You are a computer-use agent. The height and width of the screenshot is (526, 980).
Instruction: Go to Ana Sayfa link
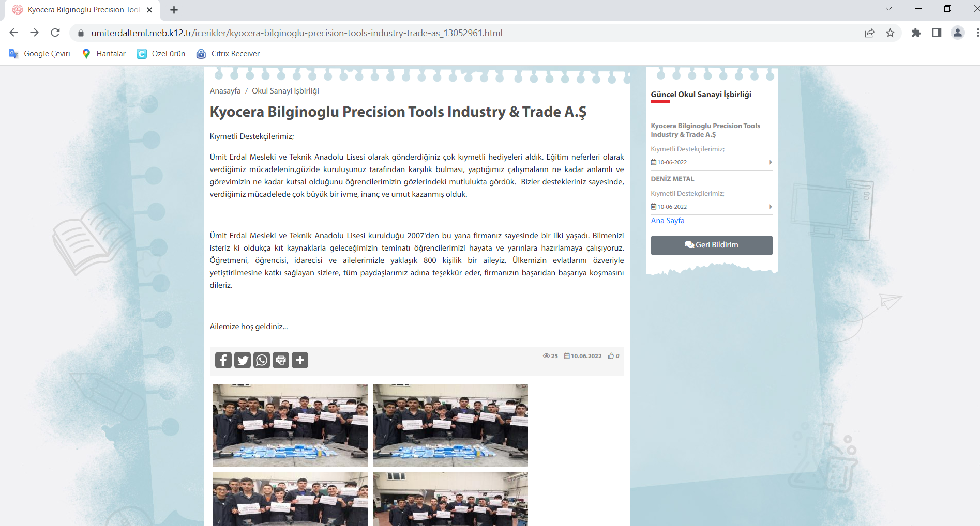pyautogui.click(x=668, y=221)
